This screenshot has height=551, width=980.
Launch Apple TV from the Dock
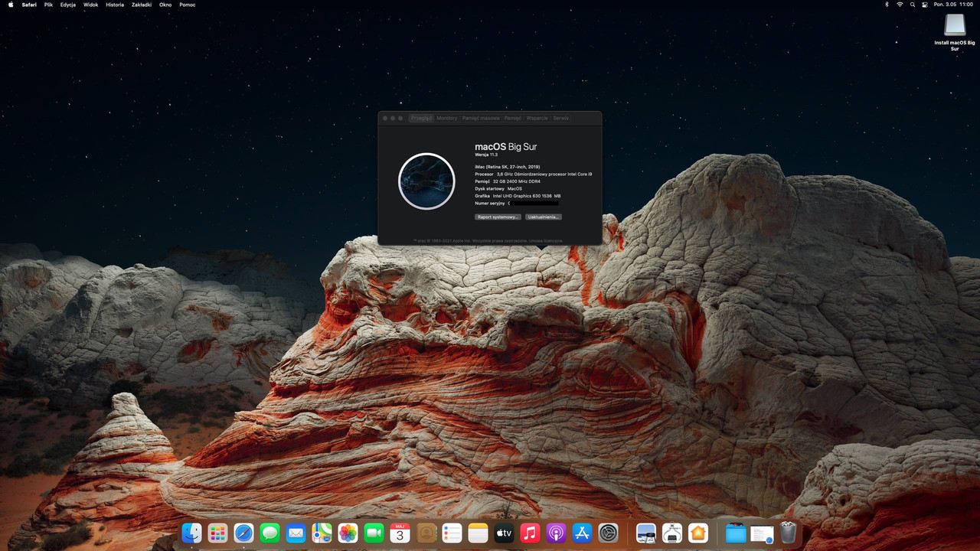pyautogui.click(x=504, y=533)
